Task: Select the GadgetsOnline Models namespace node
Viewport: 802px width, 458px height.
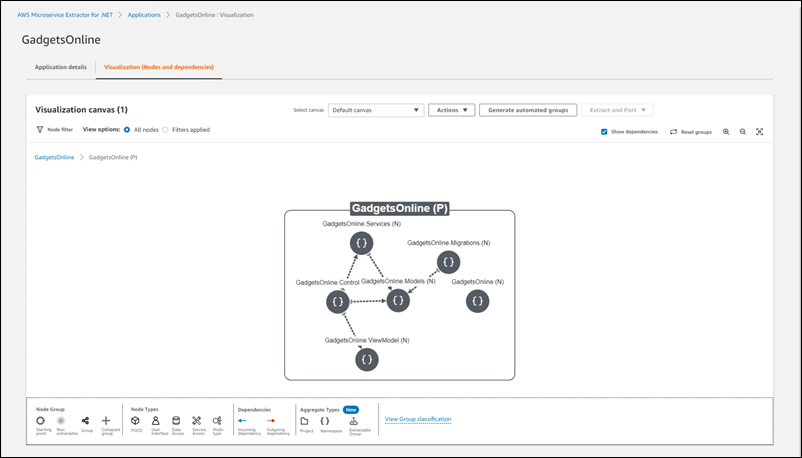Action: click(398, 300)
